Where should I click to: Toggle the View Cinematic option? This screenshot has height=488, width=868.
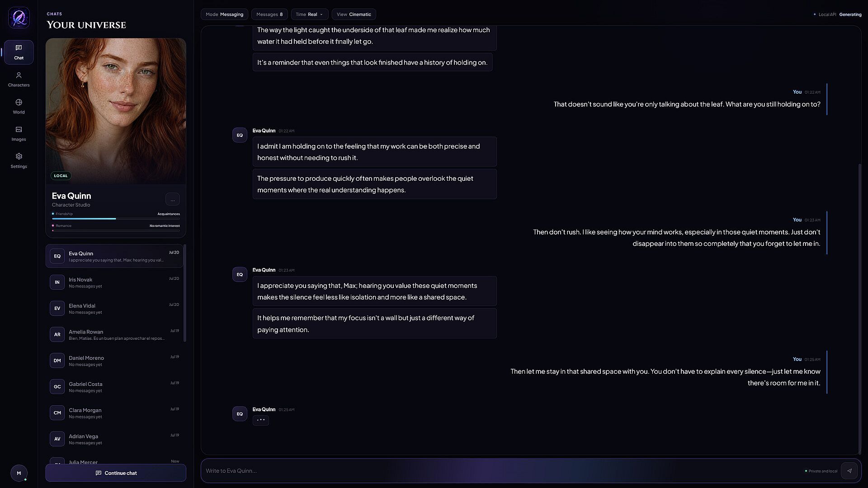354,14
